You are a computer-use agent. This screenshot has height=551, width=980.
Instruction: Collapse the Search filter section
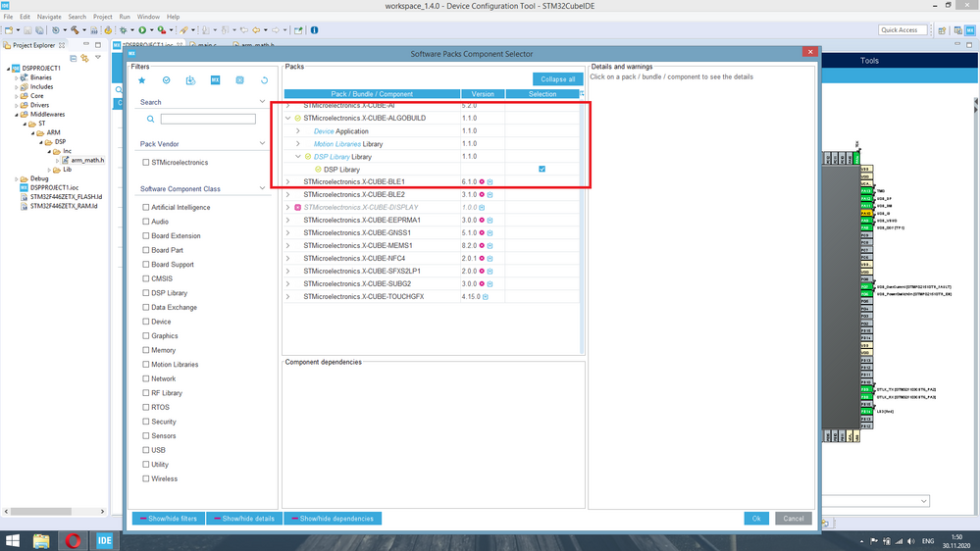262,101
